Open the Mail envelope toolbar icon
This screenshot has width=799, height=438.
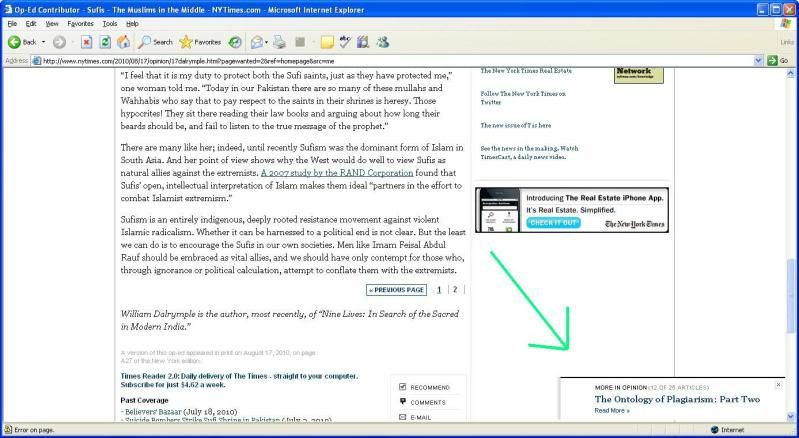coord(257,42)
